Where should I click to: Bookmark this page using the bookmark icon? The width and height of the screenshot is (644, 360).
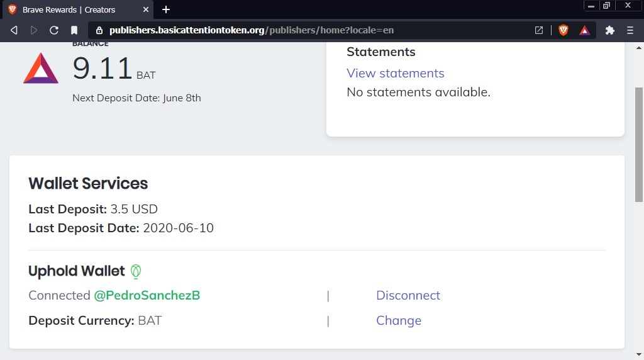[74, 30]
